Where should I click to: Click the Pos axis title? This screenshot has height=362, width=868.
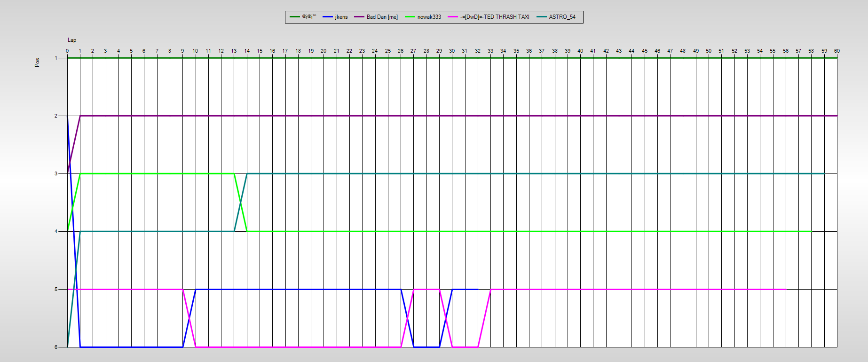[37, 63]
